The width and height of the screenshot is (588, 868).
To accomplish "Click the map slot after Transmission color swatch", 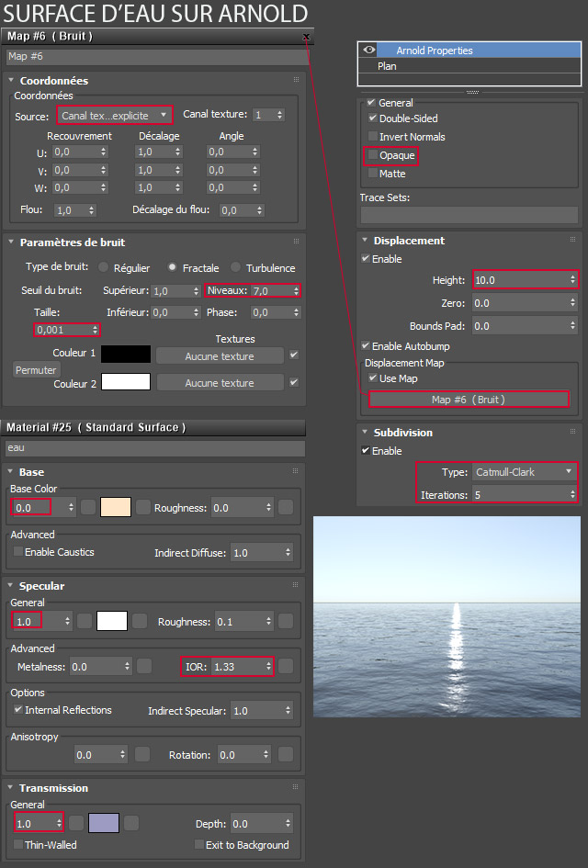I will (131, 824).
